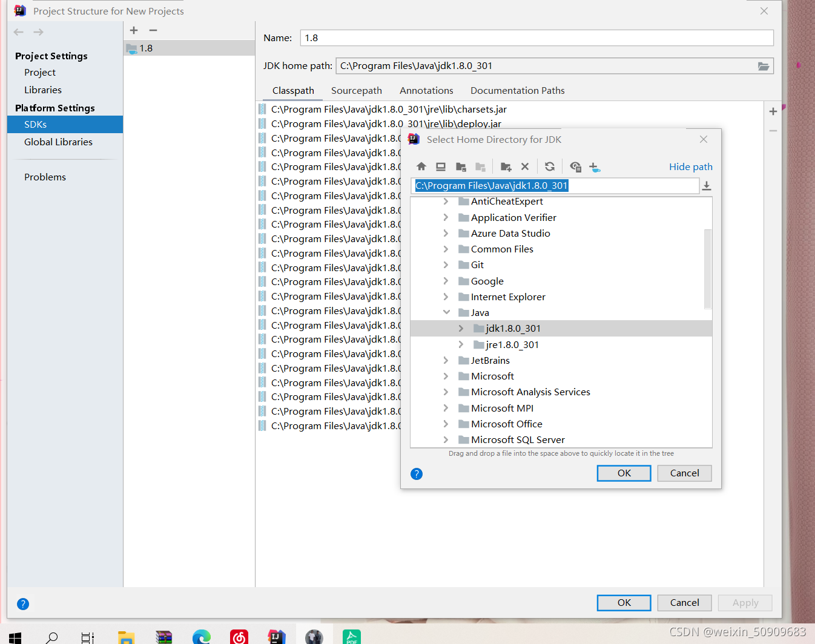Screen dimensions: 815x644
Task: Expand the jdk1.8.0_301 folder node
Action: pos(461,328)
